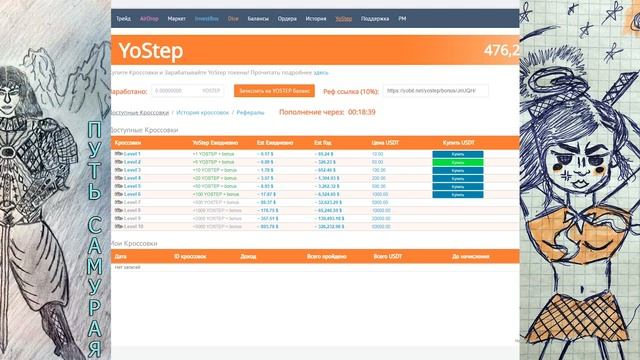Viewport: 640px width, 360px height.
Task: Click the До начисления column header
Action: [x=471, y=257]
